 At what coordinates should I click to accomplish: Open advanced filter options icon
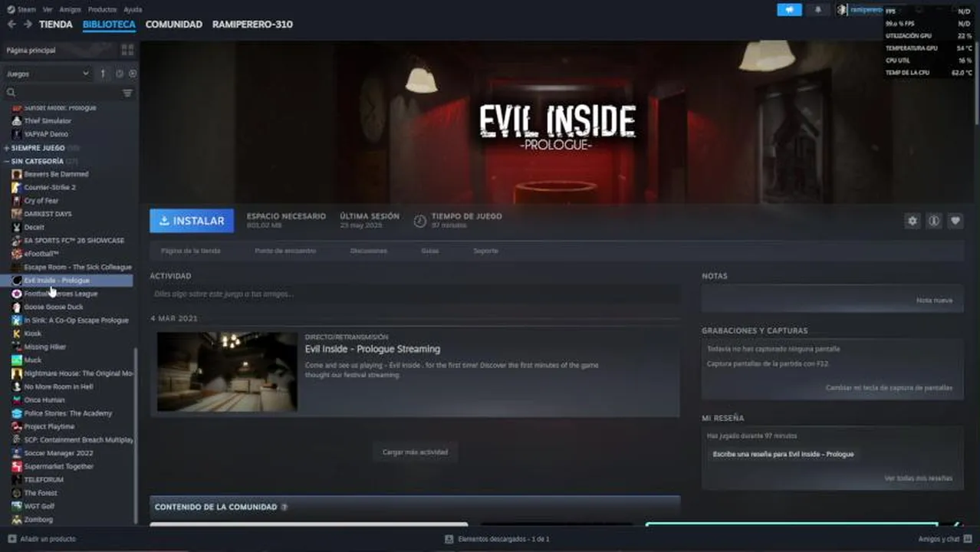pyautogui.click(x=127, y=93)
